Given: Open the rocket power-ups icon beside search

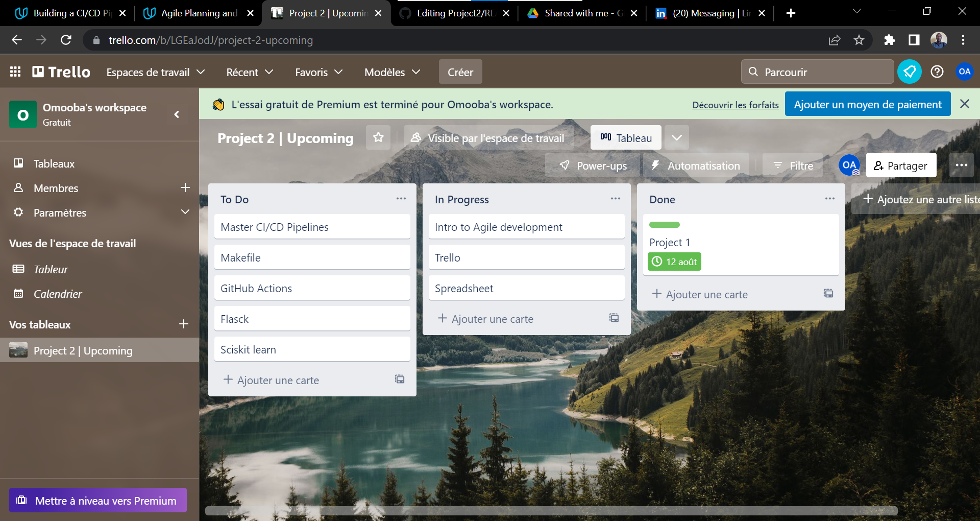Looking at the screenshot, I should [909, 72].
